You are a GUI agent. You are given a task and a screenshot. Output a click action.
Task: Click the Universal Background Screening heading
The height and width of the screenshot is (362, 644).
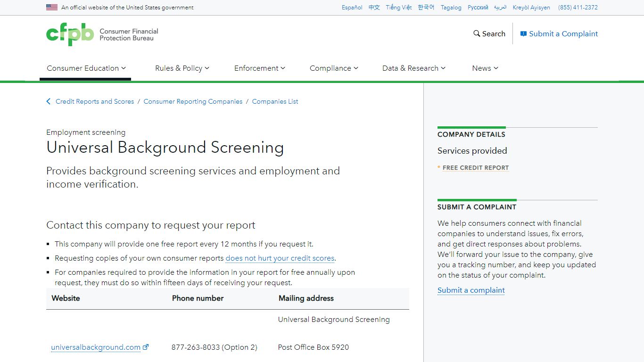[x=165, y=148]
